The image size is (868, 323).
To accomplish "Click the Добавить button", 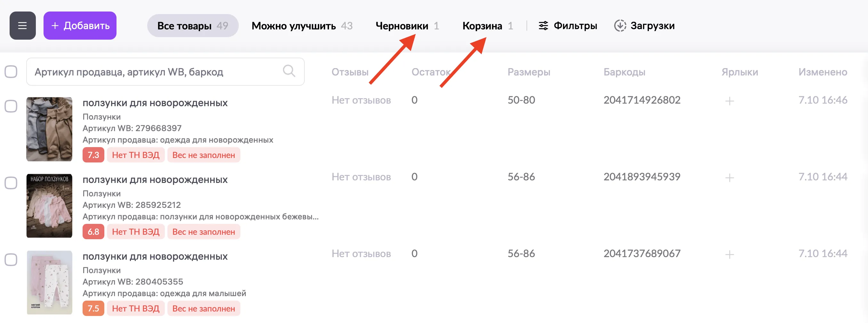I will tap(80, 25).
